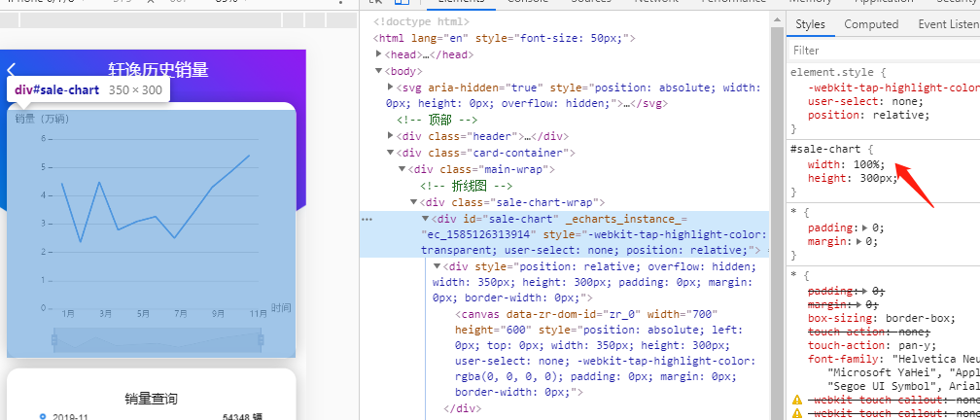
Task: Select the <!doctype html> line
Action: [420, 21]
